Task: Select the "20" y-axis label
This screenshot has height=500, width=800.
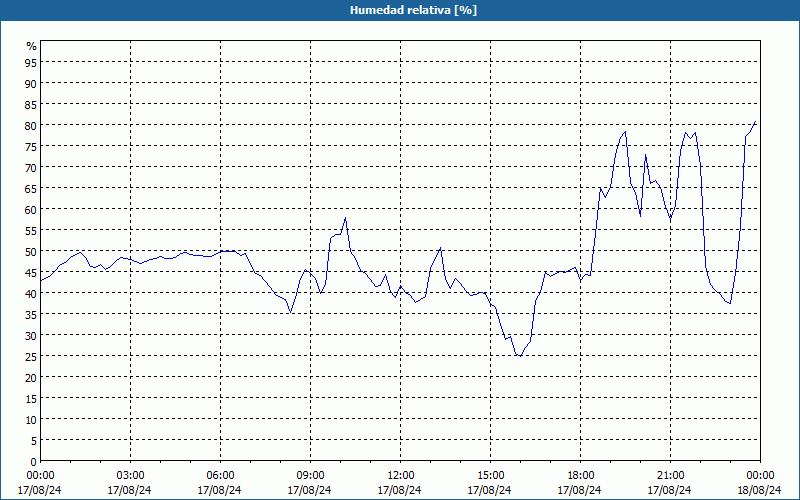Action: 31,377
